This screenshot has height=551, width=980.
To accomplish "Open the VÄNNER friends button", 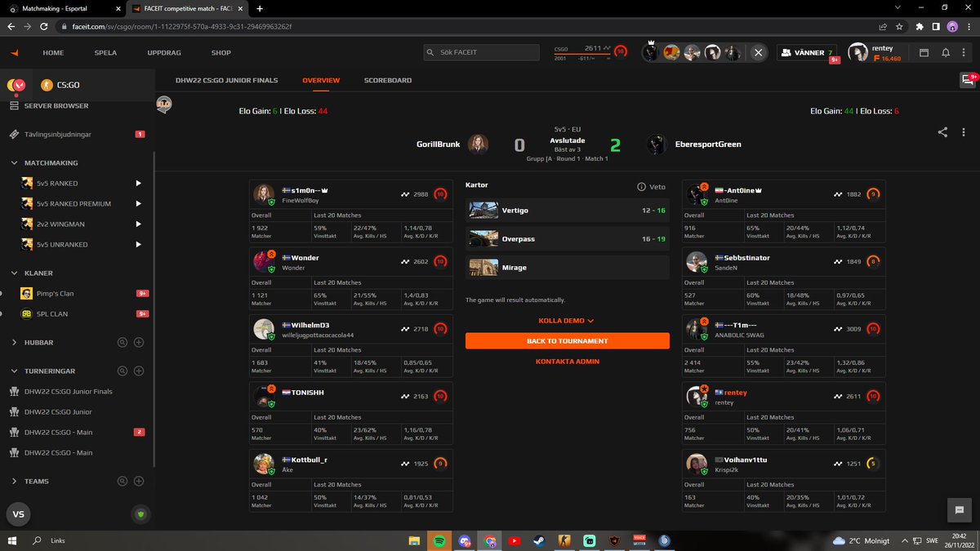I will [807, 52].
